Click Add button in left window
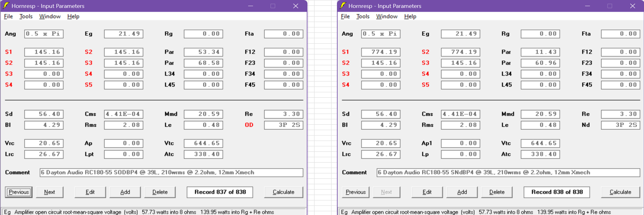Screen dimensions: 644x215 (x=125, y=192)
